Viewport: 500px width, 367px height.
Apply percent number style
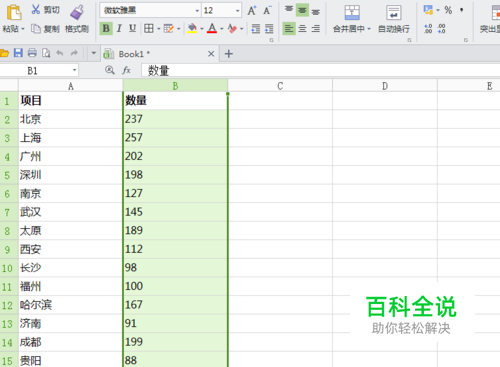[x=448, y=10]
